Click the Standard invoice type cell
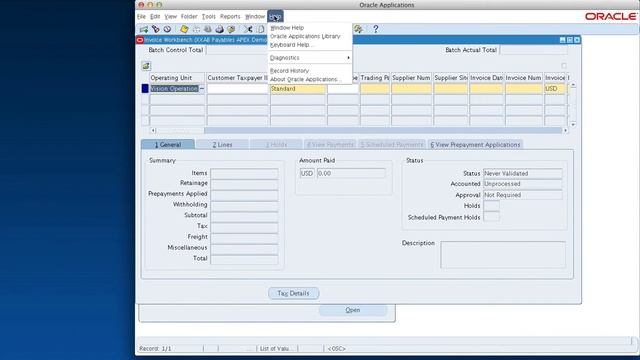Image resolution: width=640 pixels, height=360 pixels. tap(298, 89)
